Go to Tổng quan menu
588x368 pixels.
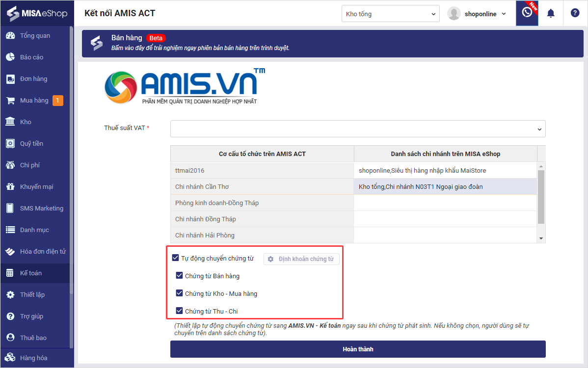[x=35, y=36]
